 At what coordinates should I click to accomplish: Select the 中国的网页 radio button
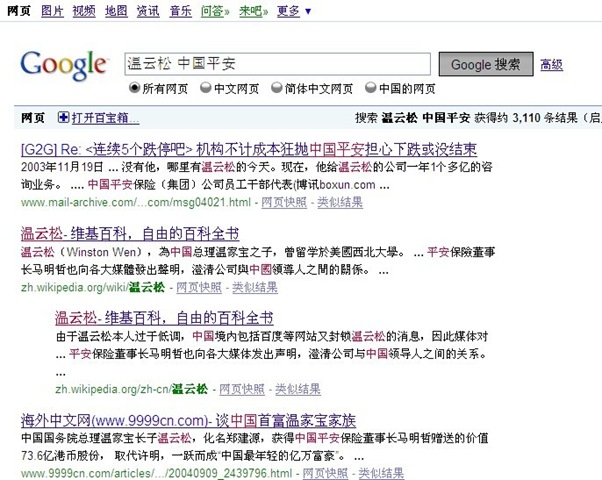coord(370,88)
